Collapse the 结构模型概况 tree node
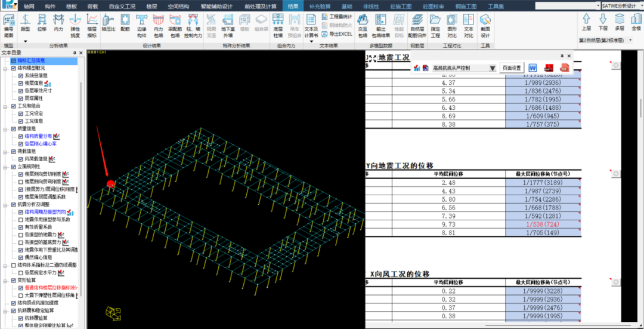Viewport: 644px width, 329px height. [x=6, y=68]
